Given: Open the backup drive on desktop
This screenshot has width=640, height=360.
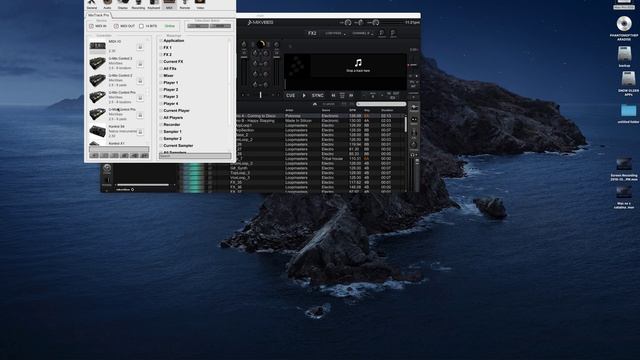Looking at the screenshot, I should click(624, 54).
